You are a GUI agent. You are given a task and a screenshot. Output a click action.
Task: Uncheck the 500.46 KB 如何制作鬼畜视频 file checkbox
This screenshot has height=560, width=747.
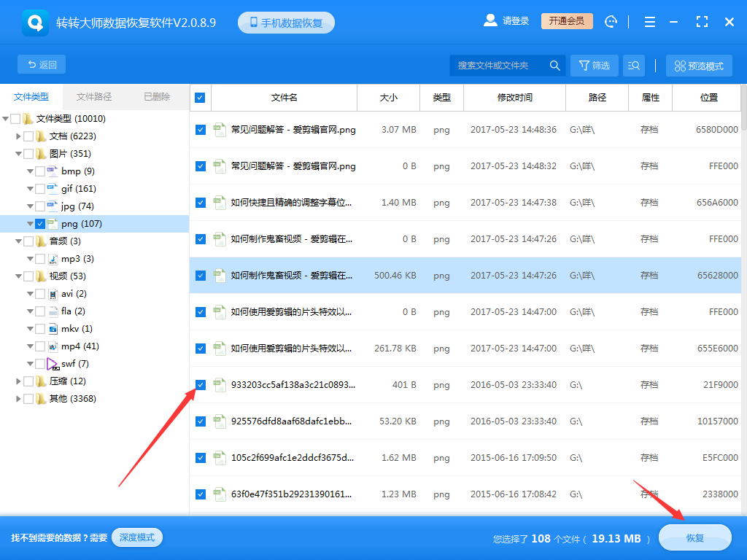(201, 275)
